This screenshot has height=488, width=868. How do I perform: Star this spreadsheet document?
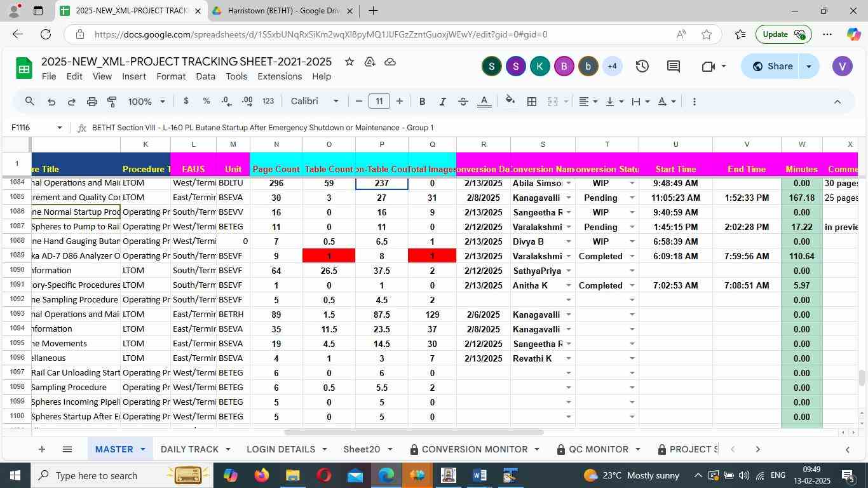(x=349, y=62)
